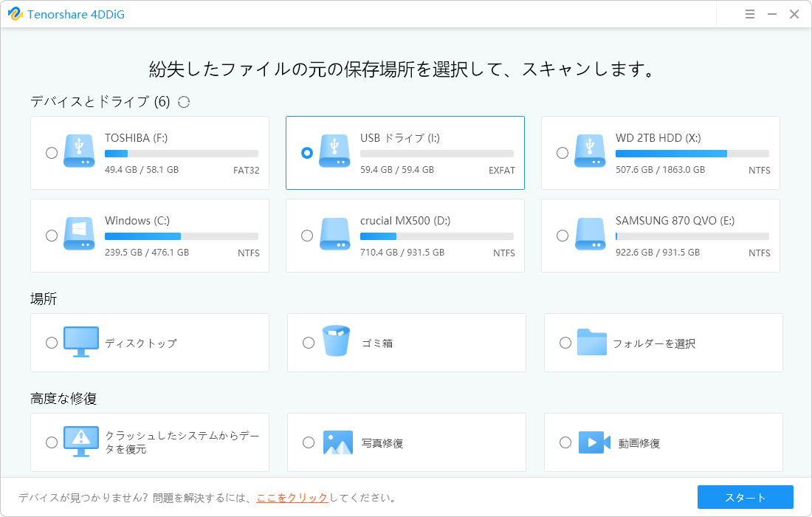This screenshot has height=517, width=812.
Task: Click the ゴミ箱 label
Action: 377,343
